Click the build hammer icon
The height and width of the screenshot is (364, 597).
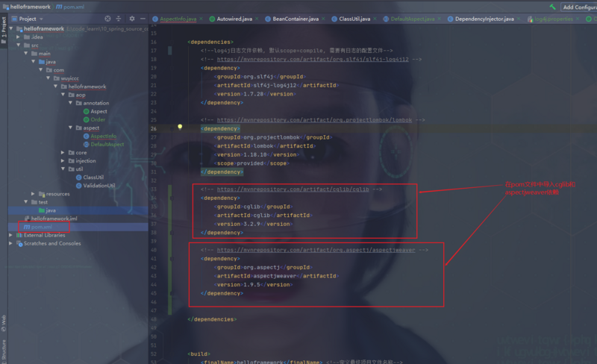pyautogui.click(x=552, y=7)
